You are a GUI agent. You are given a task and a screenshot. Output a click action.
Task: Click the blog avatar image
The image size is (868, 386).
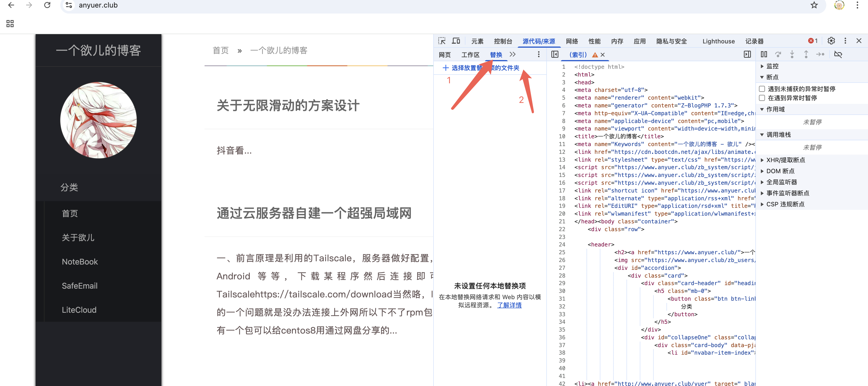pos(99,120)
